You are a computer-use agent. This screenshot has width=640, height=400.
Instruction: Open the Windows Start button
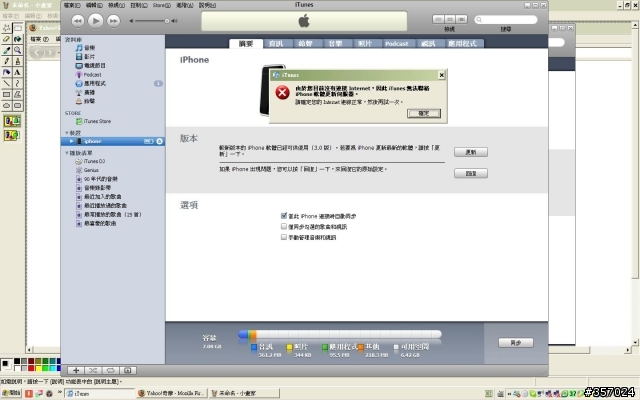(x=11, y=393)
